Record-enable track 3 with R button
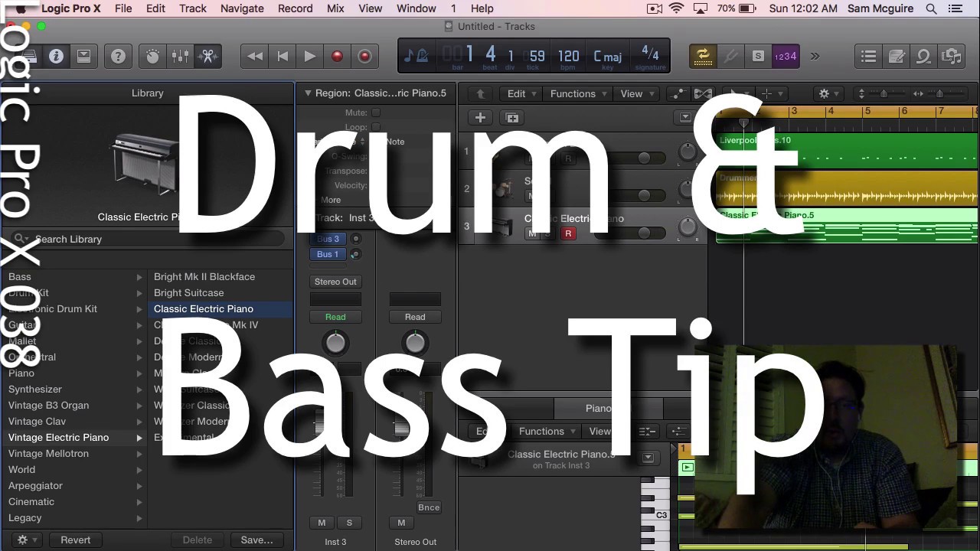Image resolution: width=980 pixels, height=551 pixels. click(x=568, y=233)
